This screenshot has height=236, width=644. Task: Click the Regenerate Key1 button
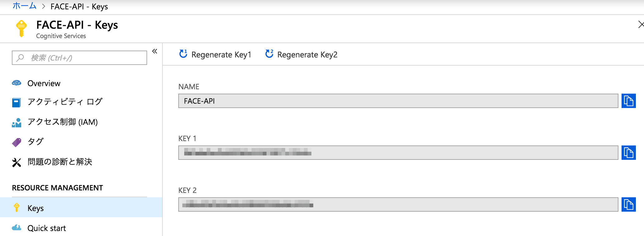click(215, 55)
